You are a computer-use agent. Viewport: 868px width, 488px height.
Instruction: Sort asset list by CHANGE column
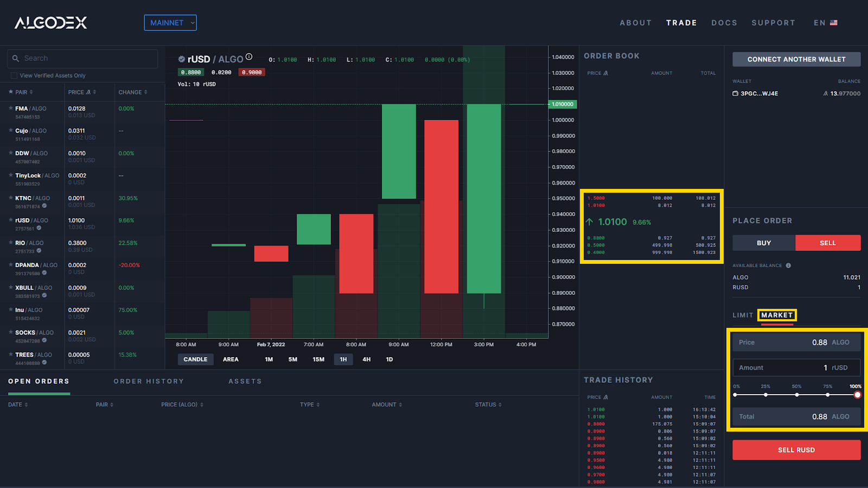click(133, 92)
